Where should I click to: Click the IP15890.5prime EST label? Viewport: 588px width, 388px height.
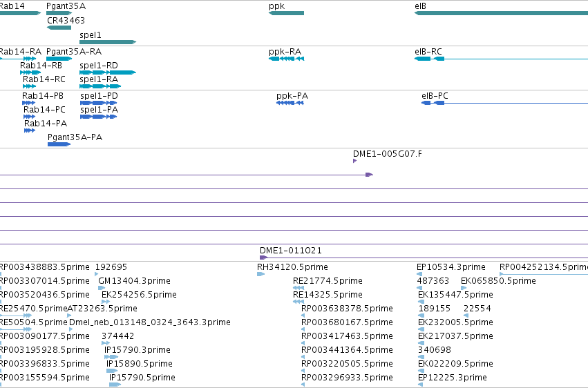click(140, 364)
